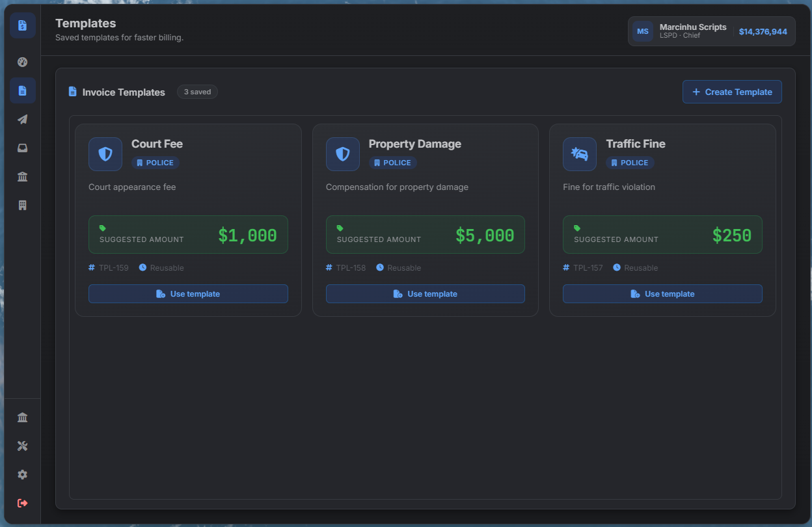812x527 pixels.
Task: Click the POLICE tag on Property Damage
Action: click(393, 163)
